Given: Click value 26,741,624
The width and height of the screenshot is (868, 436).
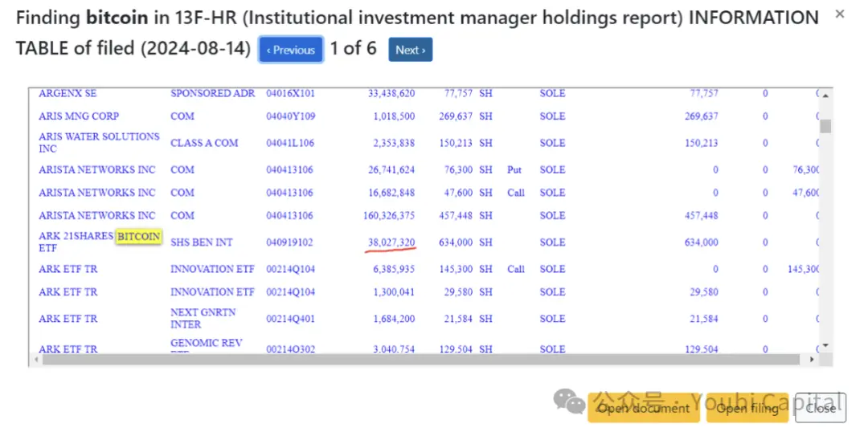Looking at the screenshot, I should [x=391, y=170].
